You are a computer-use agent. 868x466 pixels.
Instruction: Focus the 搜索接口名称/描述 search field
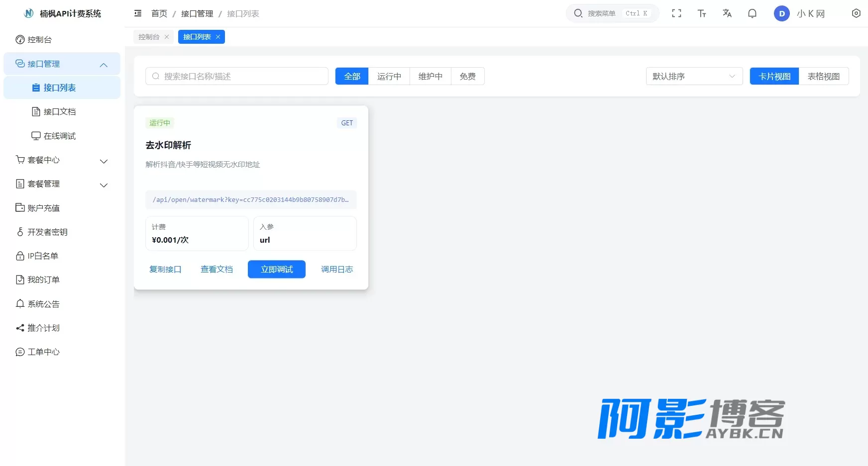click(237, 76)
